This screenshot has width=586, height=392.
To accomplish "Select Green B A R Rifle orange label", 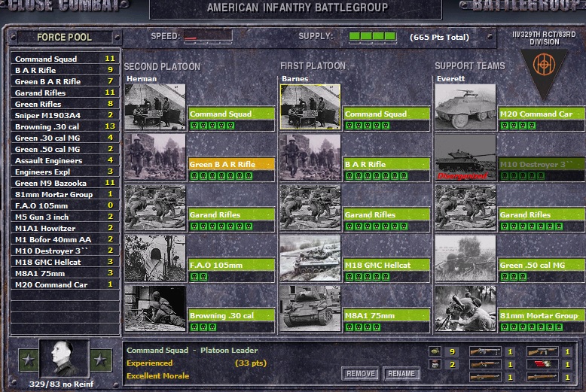I will (x=231, y=164).
